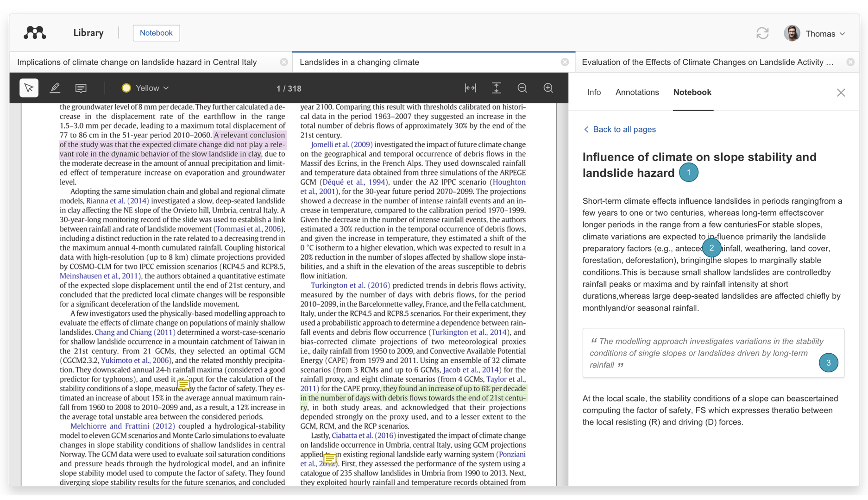Zoom in on the PDF

(x=548, y=88)
